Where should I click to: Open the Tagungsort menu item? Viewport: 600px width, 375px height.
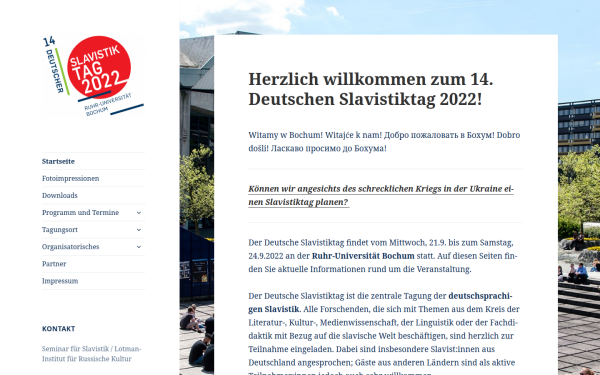pyautogui.click(x=60, y=230)
